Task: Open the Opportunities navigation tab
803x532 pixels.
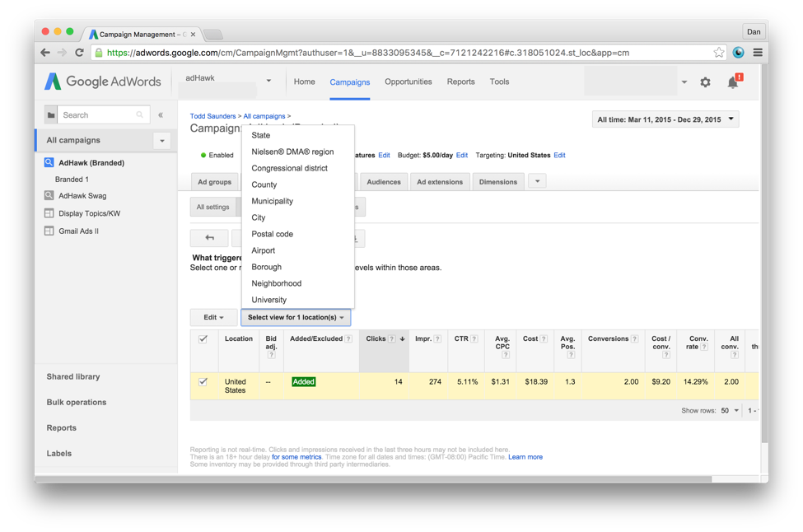Action: pyautogui.click(x=409, y=82)
